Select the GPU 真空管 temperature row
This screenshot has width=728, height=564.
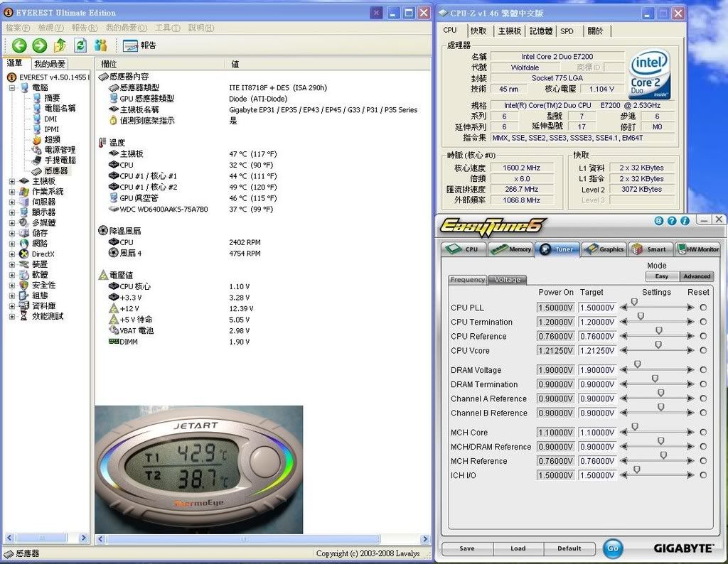tap(193, 198)
